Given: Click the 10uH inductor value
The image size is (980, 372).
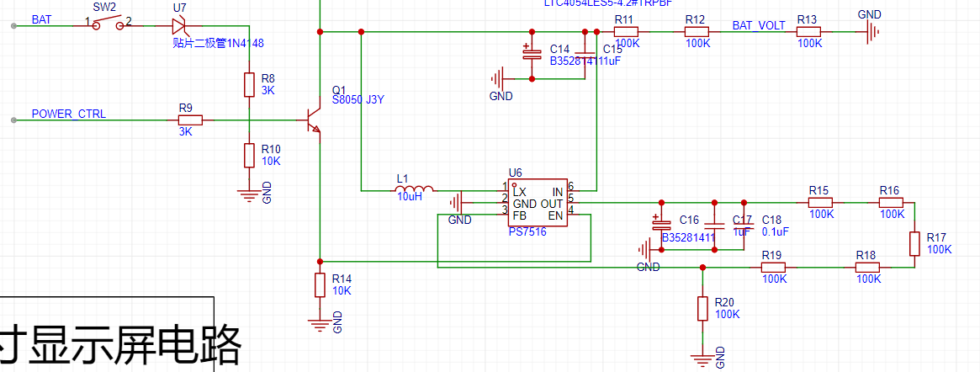Looking at the screenshot, I should (x=410, y=196).
